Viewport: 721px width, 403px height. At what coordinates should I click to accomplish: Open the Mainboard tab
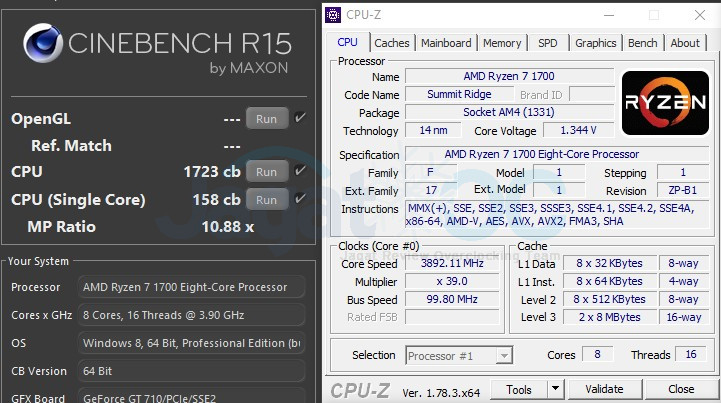click(x=446, y=43)
